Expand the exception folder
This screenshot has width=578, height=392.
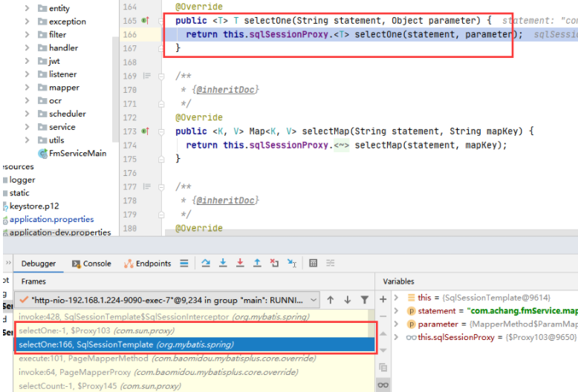pos(27,22)
